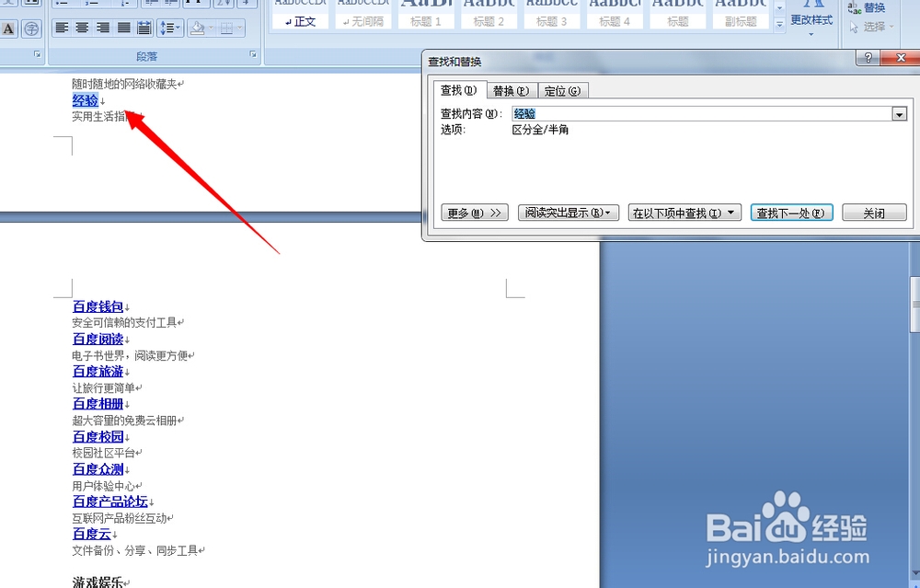Switch to the 定位 tab
This screenshot has height=588, width=920.
(x=562, y=91)
